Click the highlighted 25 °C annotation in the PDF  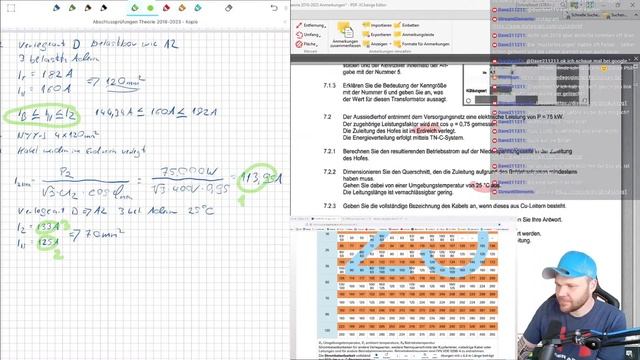(482, 186)
